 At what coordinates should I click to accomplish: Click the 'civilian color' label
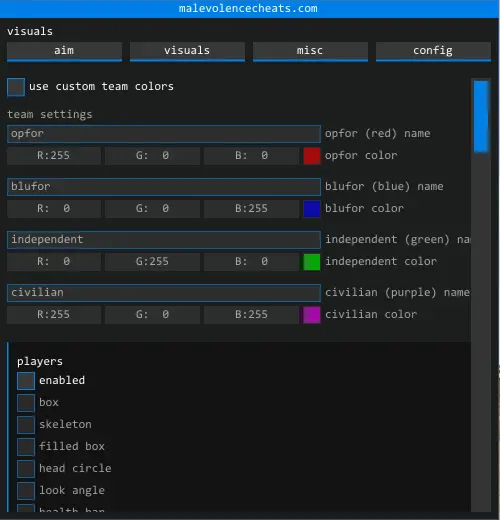pyautogui.click(x=371, y=315)
